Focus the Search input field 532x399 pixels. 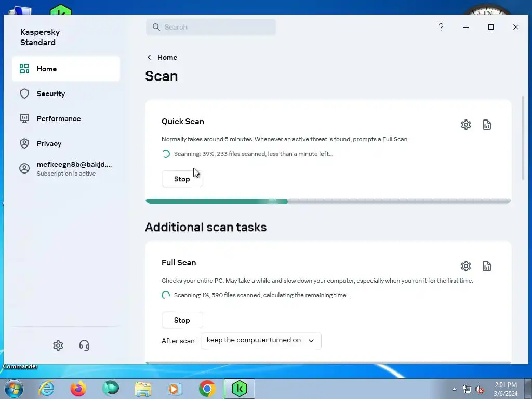click(x=211, y=27)
